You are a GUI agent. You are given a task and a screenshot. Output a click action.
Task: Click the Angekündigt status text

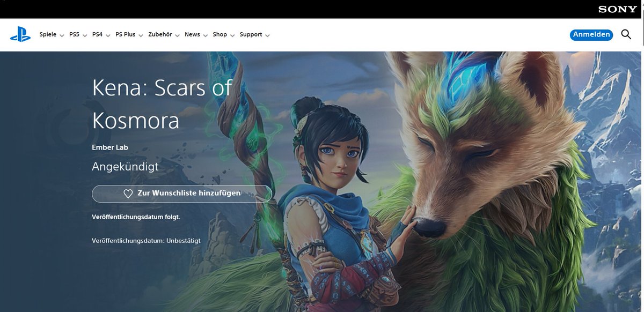(125, 167)
